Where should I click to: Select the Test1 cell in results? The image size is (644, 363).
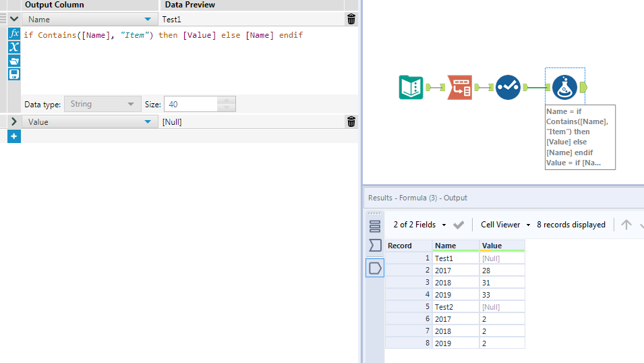[455, 258]
